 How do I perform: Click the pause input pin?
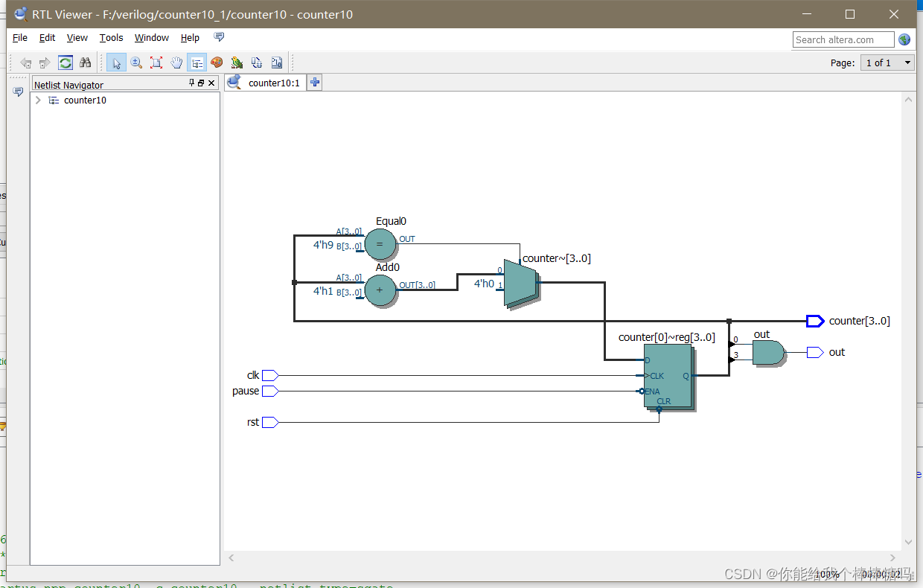[x=270, y=391]
